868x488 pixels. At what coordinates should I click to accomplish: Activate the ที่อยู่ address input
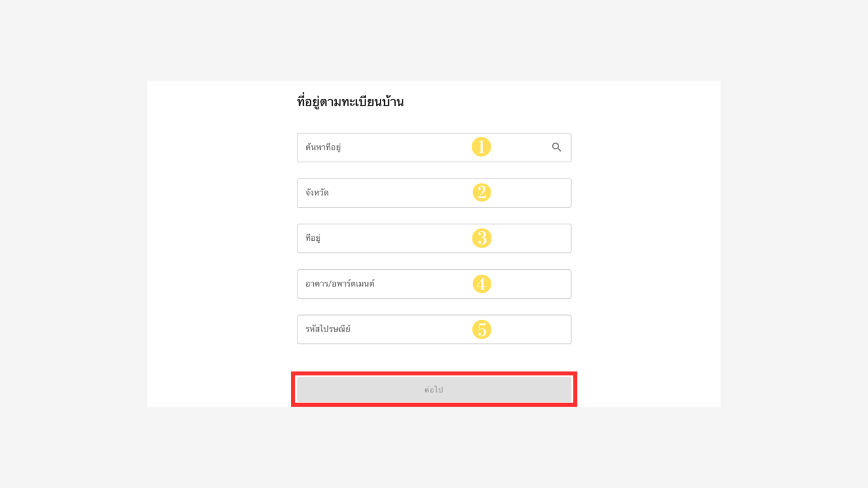coord(434,238)
